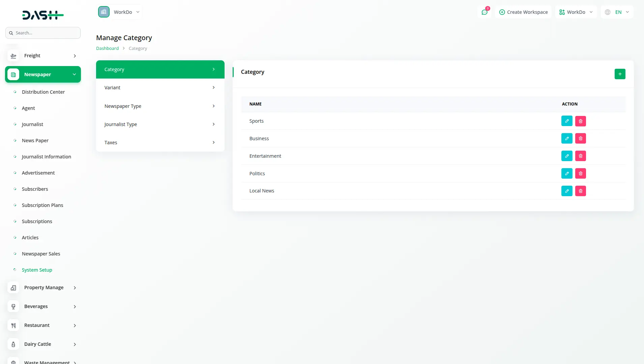The width and height of the screenshot is (644, 364).
Task: Delete the Sports category
Action: [x=580, y=121]
